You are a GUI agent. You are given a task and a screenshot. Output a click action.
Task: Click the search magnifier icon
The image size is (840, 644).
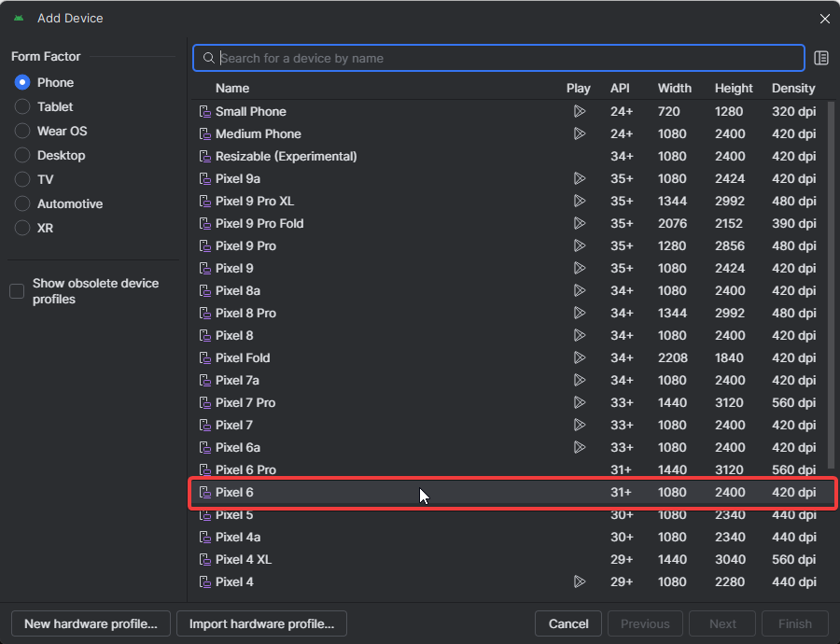[209, 58]
